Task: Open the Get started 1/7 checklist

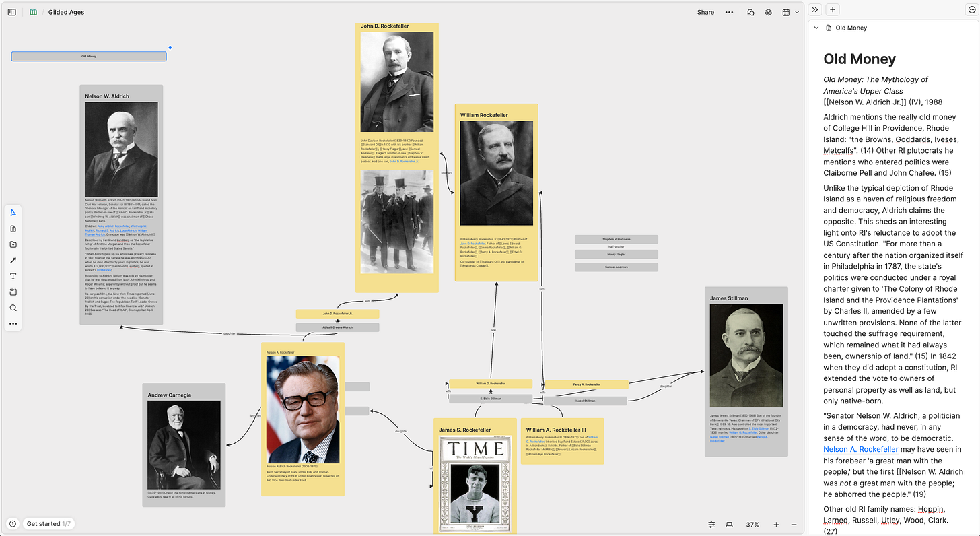Action: (48, 523)
